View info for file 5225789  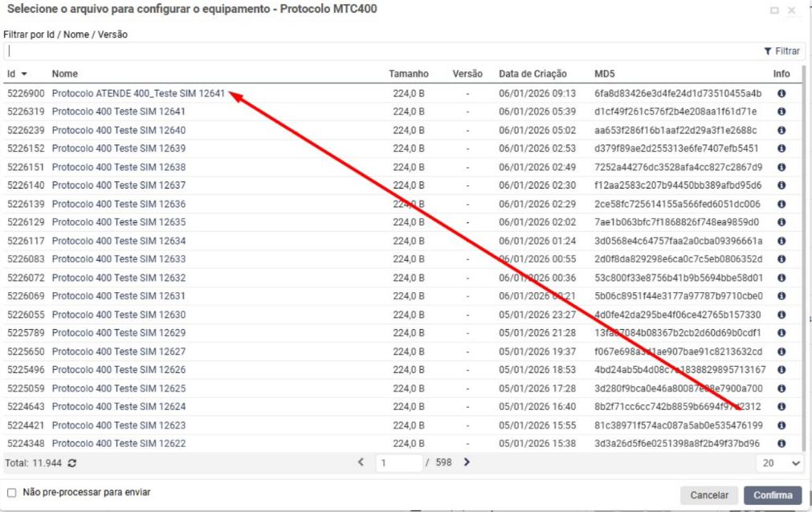click(781, 333)
